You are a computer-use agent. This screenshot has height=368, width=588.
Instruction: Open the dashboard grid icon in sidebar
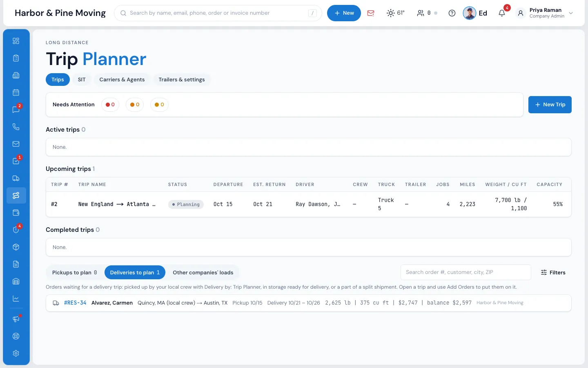pos(16,41)
